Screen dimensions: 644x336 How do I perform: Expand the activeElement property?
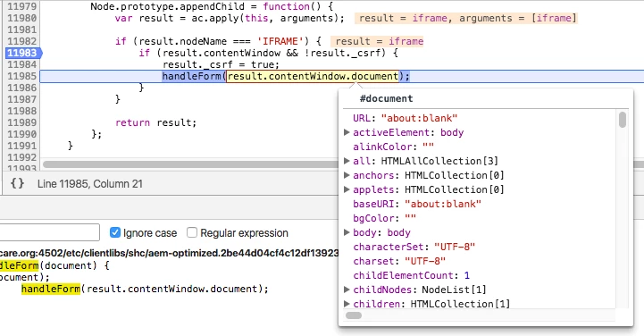(347, 132)
